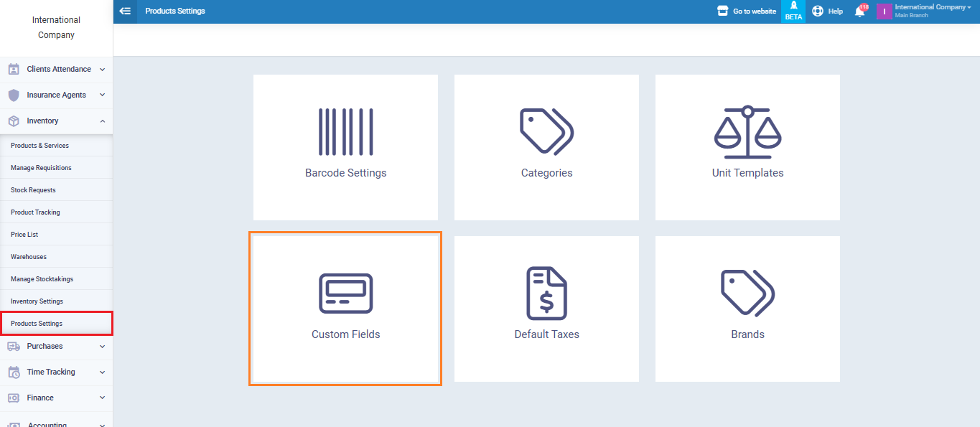
Task: Select Manage Stocktakings menu item
Action: tap(42, 279)
